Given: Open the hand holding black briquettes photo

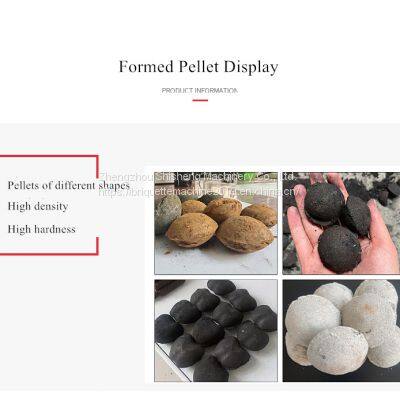Looking at the screenshot, I should click(x=341, y=223).
